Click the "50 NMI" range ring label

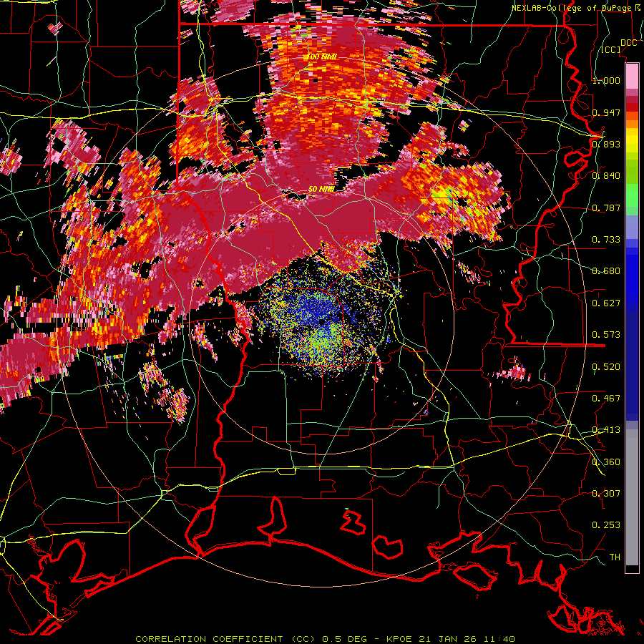pyautogui.click(x=321, y=189)
